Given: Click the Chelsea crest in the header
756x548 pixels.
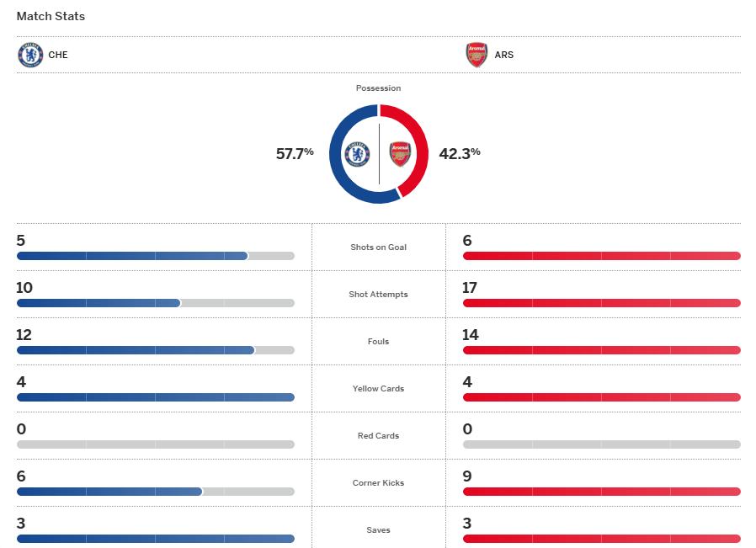Looking at the screenshot, I should point(30,55).
